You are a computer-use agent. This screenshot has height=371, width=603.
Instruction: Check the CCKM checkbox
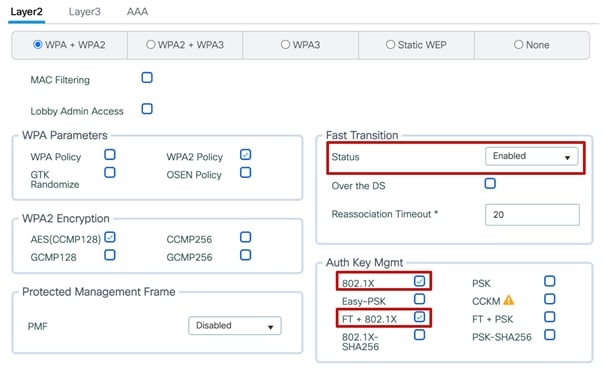[550, 299]
